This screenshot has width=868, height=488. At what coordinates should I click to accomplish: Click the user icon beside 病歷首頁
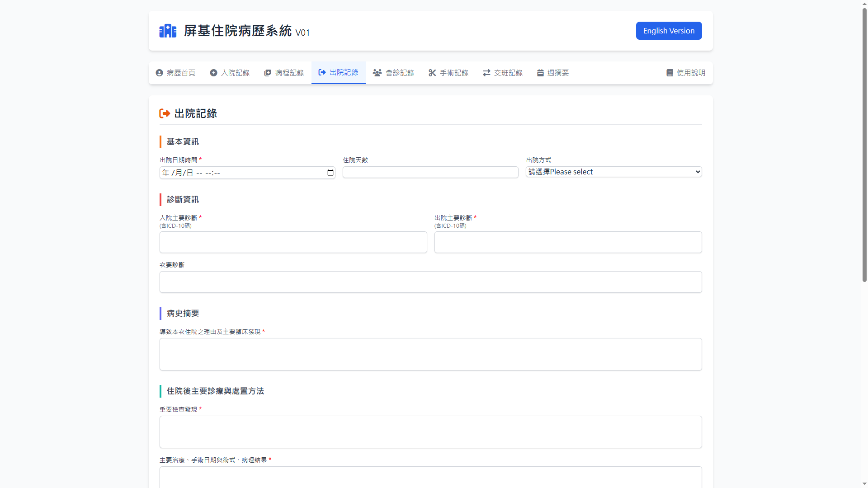[159, 73]
